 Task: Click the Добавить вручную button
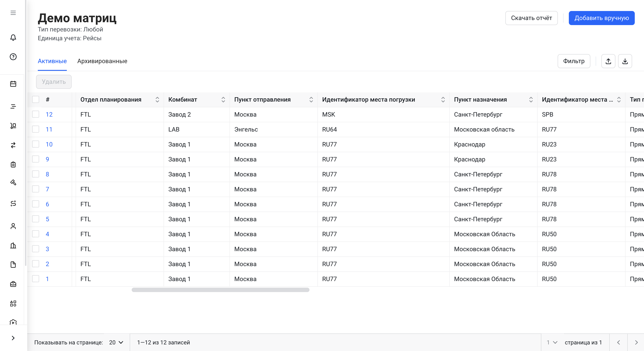601,18
